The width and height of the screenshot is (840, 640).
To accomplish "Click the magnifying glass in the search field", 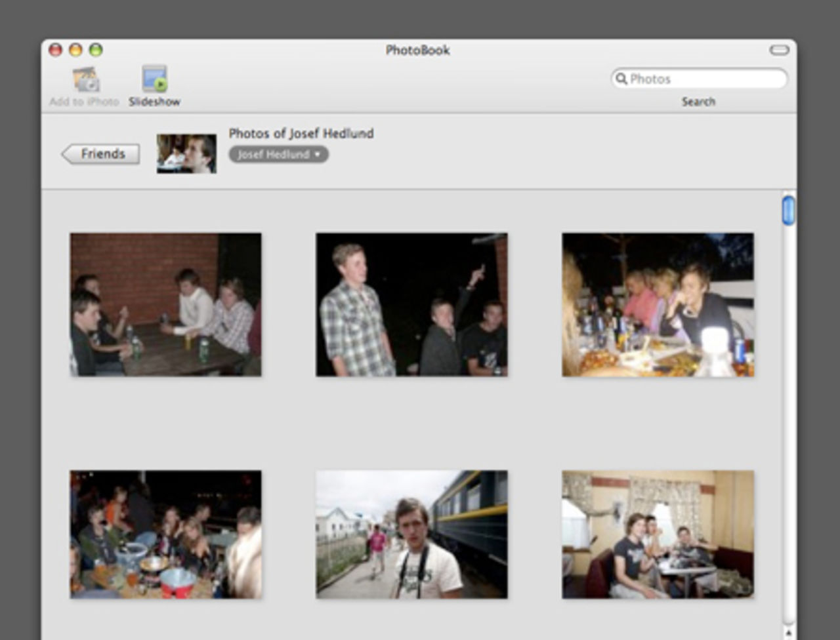I will tap(620, 79).
